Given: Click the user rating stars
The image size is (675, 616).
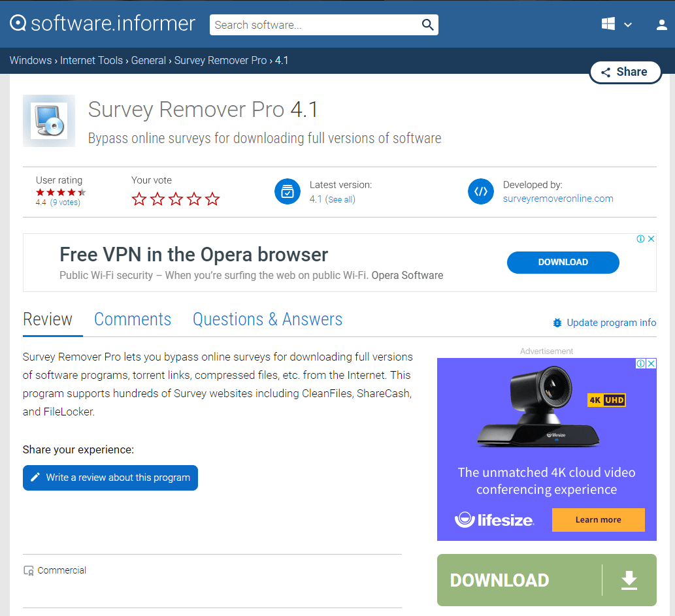Looking at the screenshot, I should pyautogui.click(x=61, y=193).
